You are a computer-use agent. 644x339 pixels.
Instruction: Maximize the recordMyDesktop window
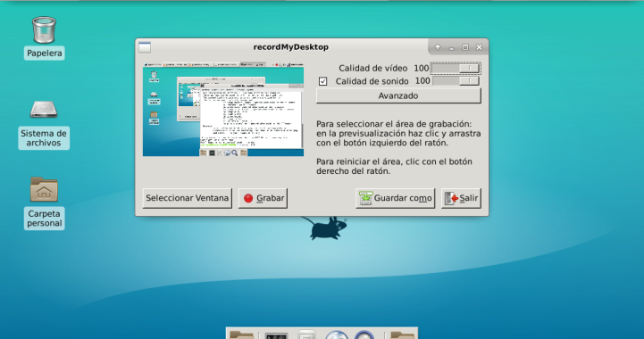[465, 47]
